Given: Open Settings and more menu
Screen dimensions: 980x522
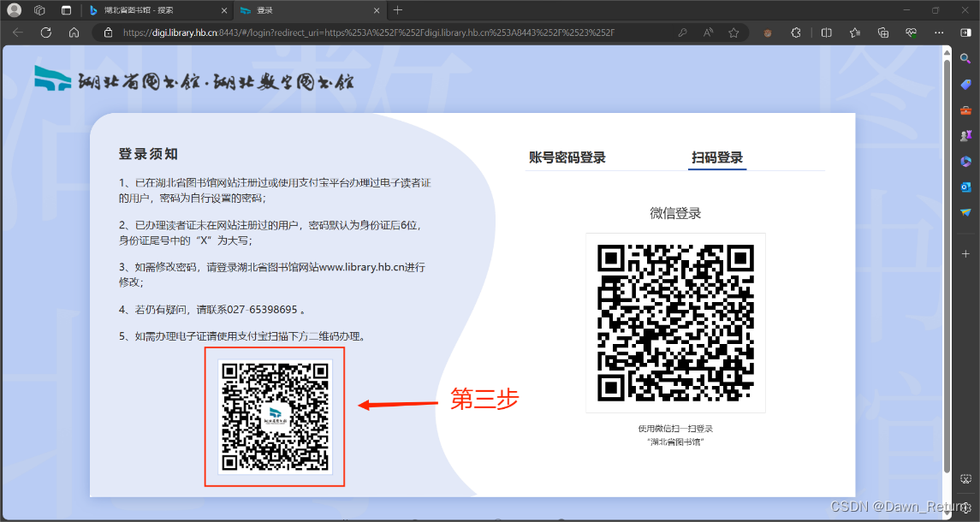Looking at the screenshot, I should coord(939,33).
